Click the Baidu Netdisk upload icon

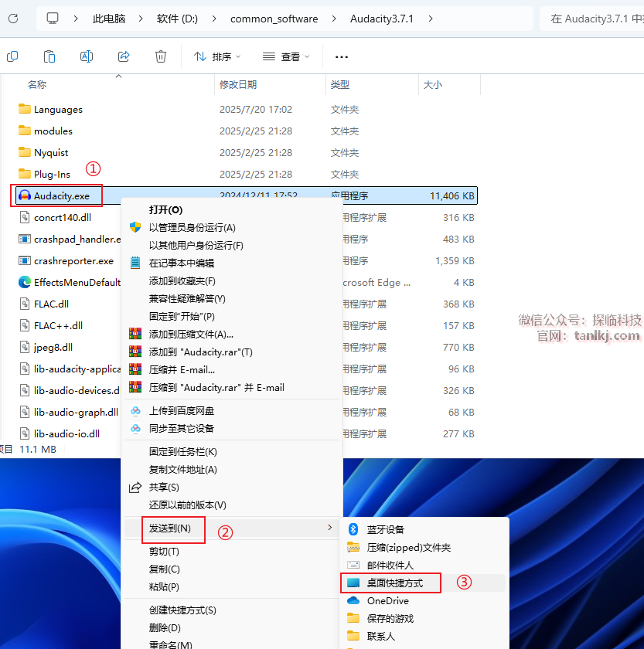click(135, 410)
